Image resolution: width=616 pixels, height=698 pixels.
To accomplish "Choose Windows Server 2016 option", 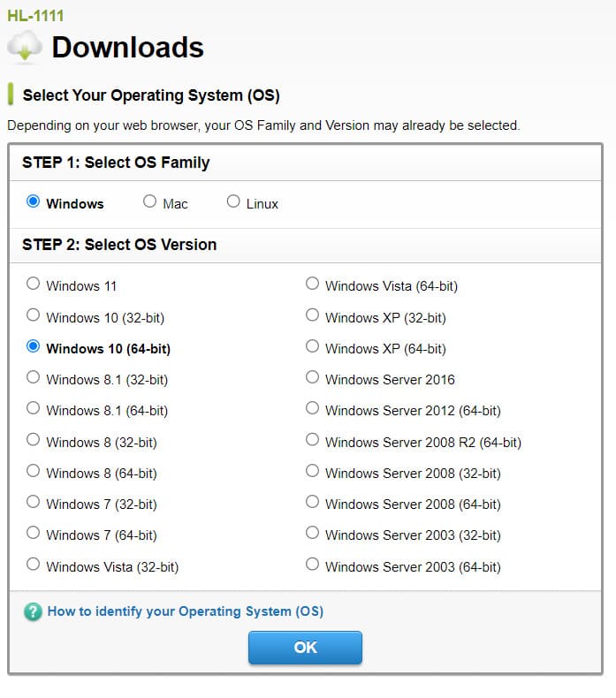I will [x=312, y=378].
